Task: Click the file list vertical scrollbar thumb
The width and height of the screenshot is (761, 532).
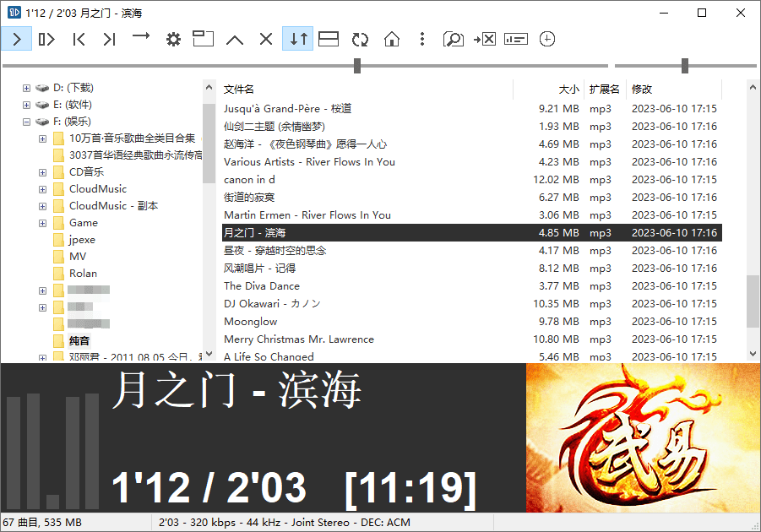Action: (x=753, y=301)
